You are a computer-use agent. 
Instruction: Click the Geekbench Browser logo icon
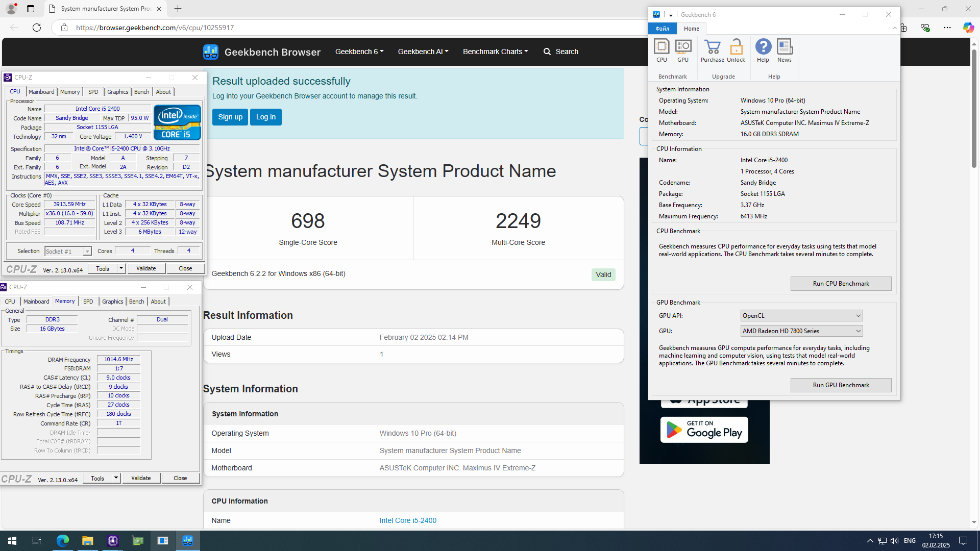coord(210,52)
